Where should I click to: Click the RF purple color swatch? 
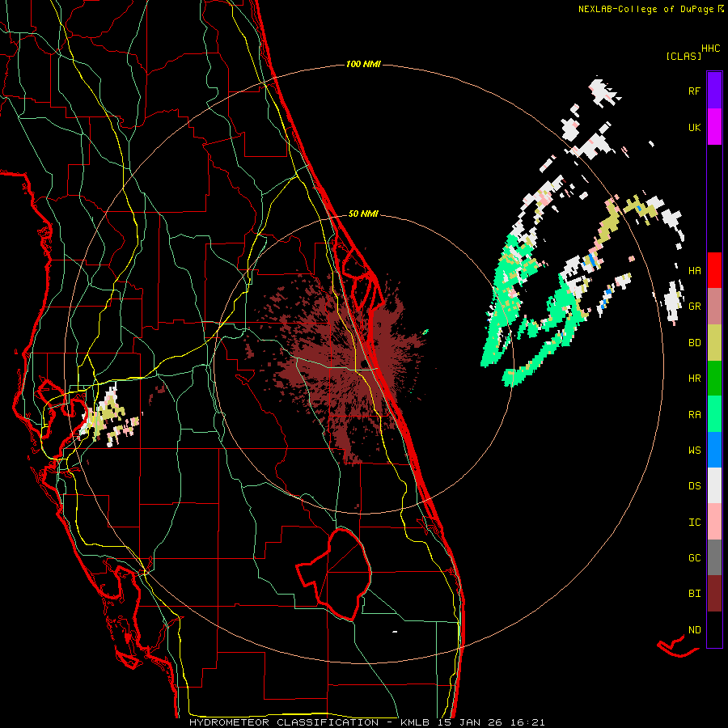click(714, 91)
